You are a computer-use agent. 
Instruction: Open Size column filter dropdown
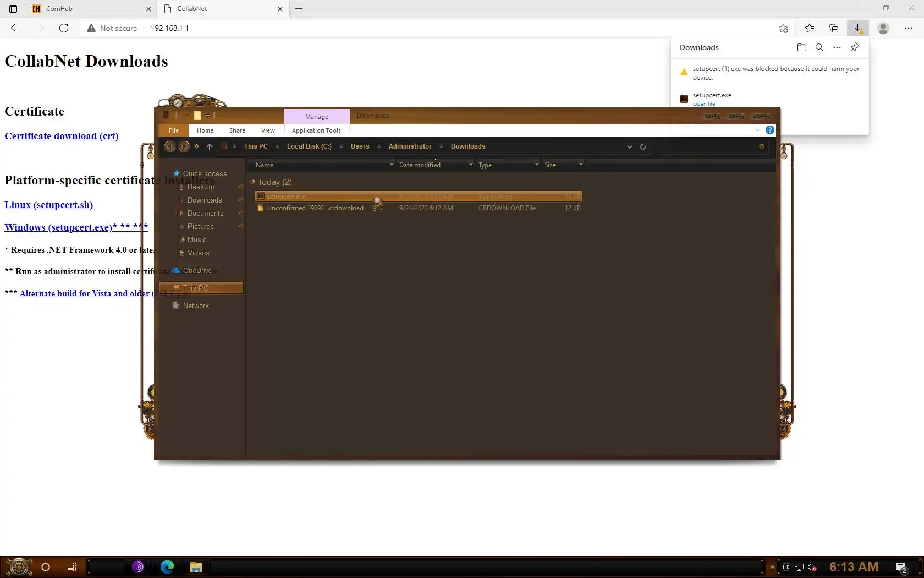[581, 165]
